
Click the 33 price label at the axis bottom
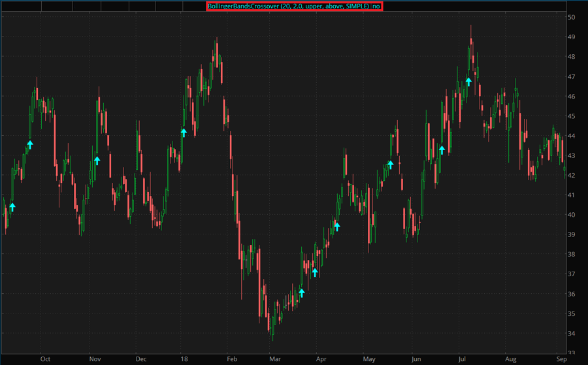click(x=571, y=353)
